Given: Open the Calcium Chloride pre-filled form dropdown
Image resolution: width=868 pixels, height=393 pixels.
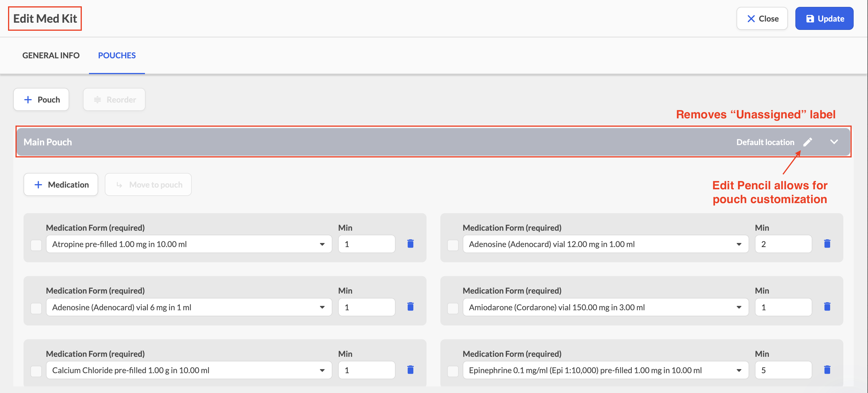Looking at the screenshot, I should (x=189, y=370).
